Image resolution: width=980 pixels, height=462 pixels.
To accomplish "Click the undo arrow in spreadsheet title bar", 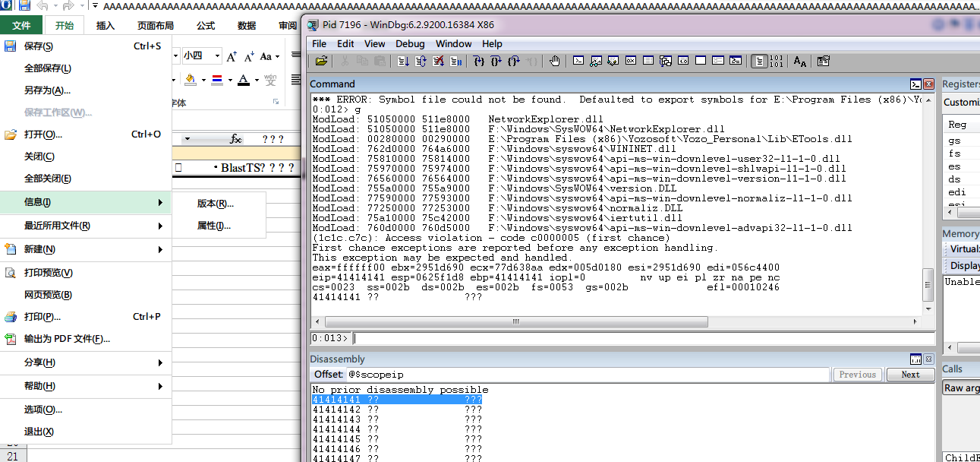I will [x=43, y=5].
